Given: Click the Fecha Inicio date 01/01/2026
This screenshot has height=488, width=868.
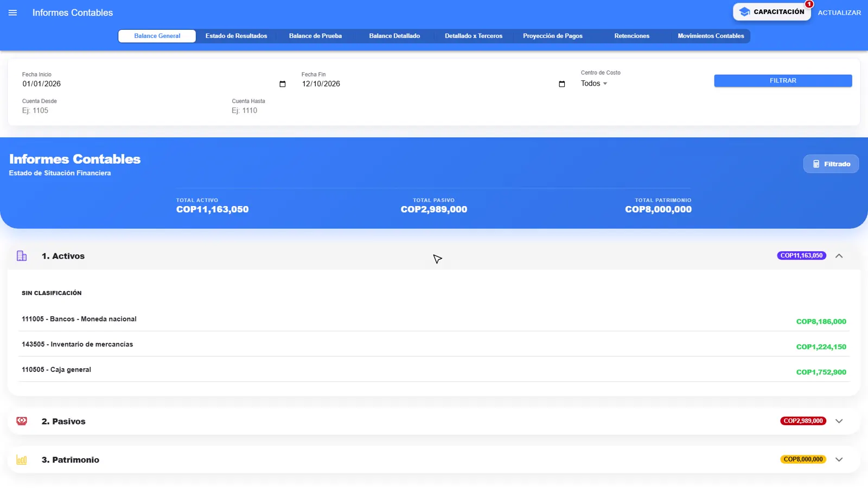Looking at the screenshot, I should [x=42, y=84].
